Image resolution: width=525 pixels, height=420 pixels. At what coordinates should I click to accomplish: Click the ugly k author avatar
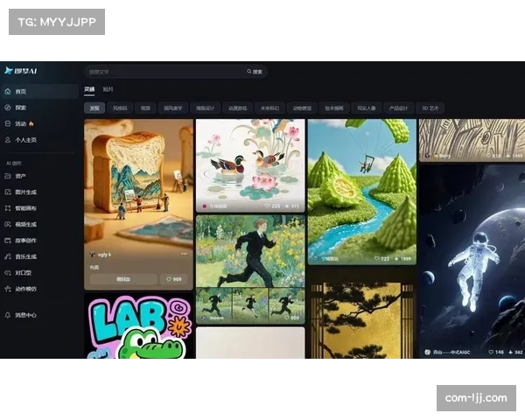(93, 255)
